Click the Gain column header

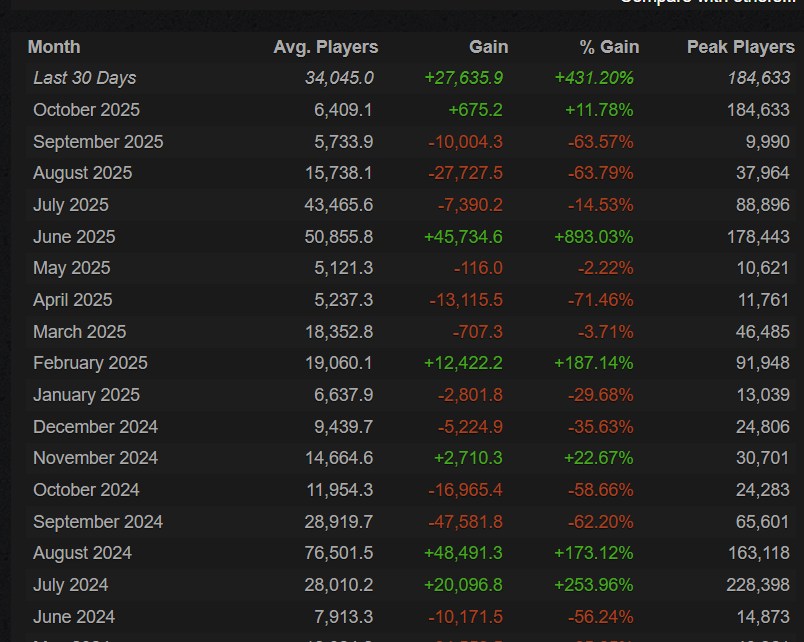click(488, 47)
